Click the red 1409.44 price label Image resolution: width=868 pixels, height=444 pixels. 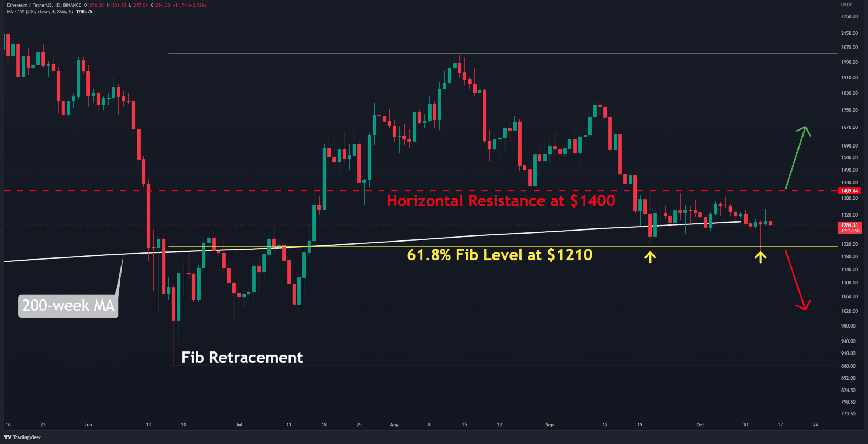(849, 191)
